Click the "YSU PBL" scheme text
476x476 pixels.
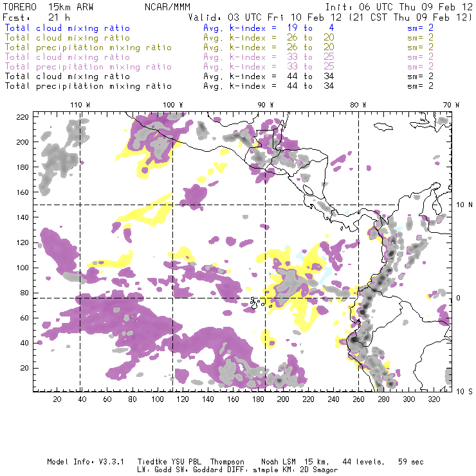(x=186, y=462)
